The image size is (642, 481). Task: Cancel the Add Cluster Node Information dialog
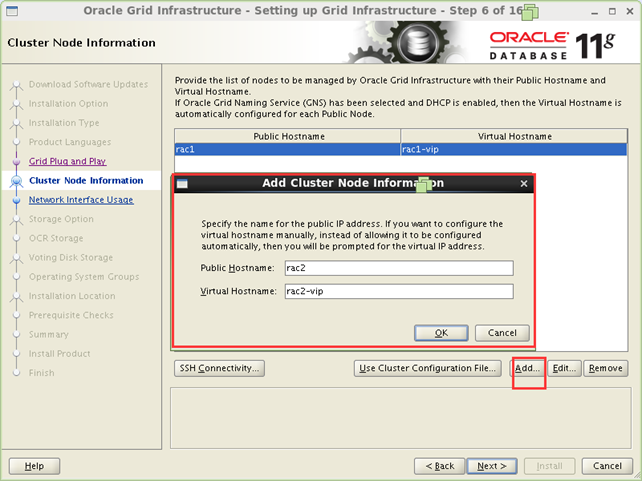coord(502,333)
